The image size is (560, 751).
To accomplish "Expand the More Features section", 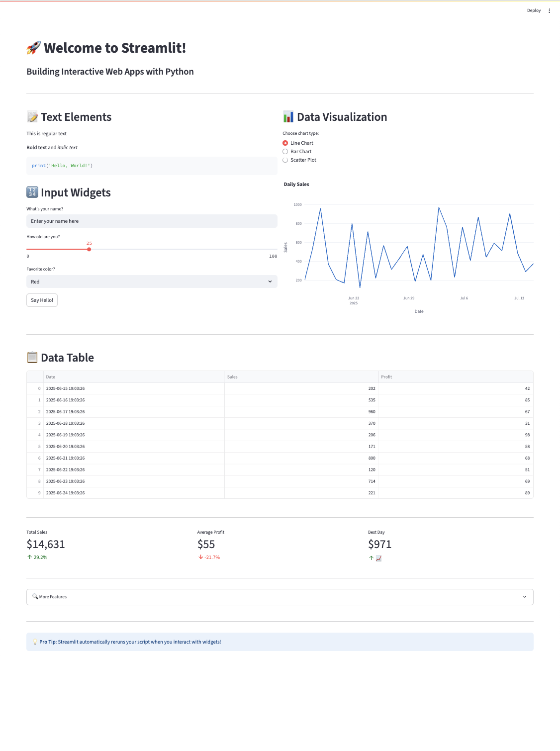I will (x=280, y=597).
